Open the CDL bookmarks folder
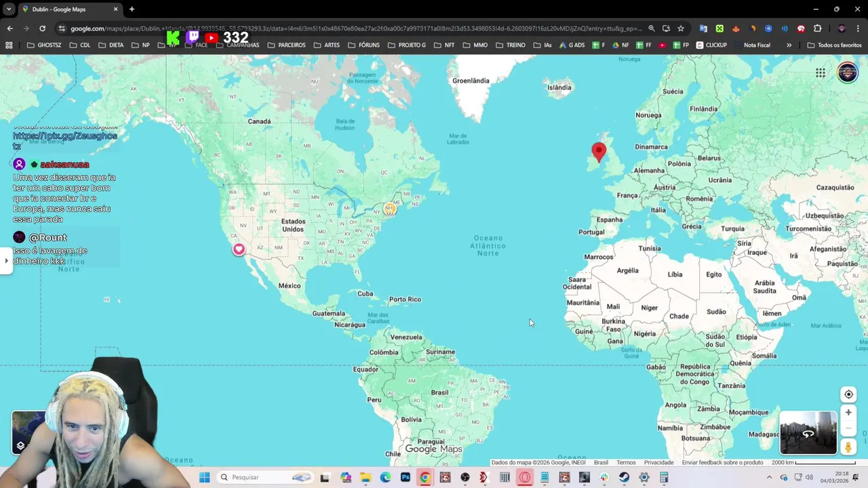This screenshot has width=868, height=488. (x=79, y=45)
